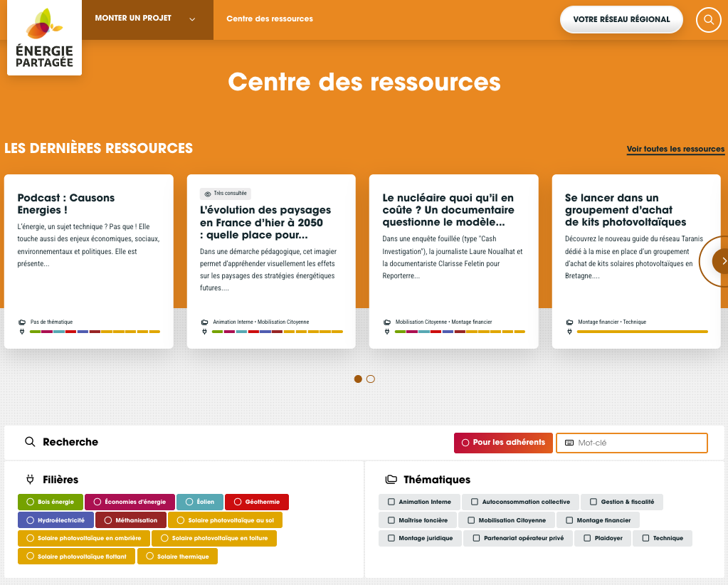Screen dimensions: 728x585
Task: Click the eye icon on Très consultée badge
Action: pos(208,194)
